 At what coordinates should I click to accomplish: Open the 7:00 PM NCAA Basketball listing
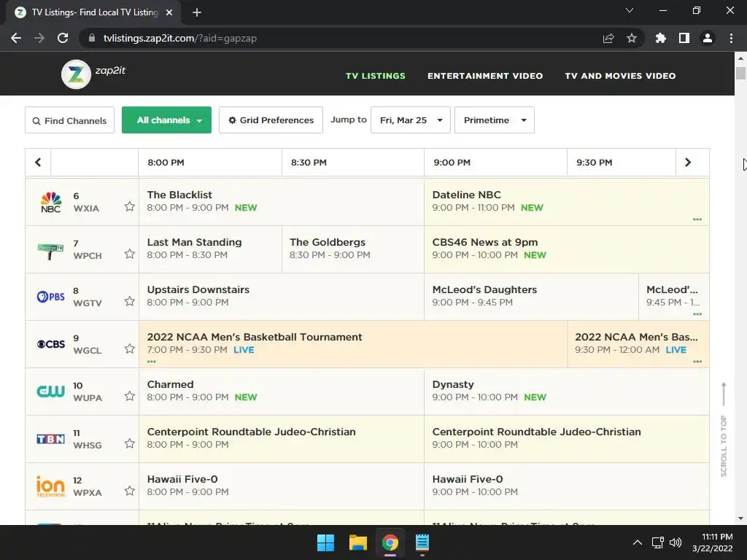(x=353, y=344)
